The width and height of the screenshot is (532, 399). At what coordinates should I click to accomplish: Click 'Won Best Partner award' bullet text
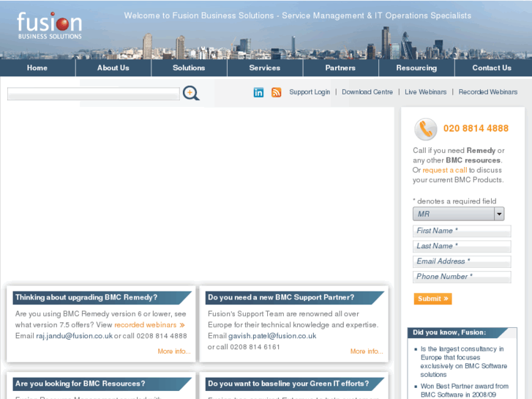coord(464,390)
